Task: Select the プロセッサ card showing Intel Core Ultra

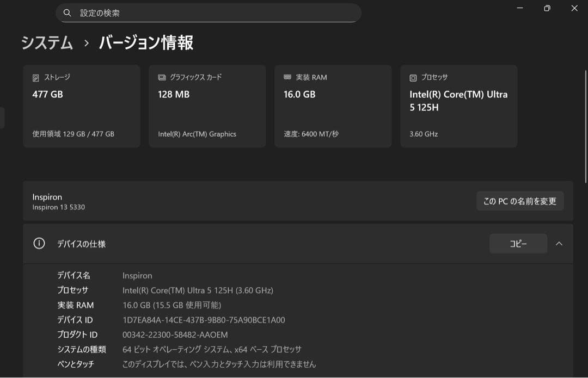Action: click(x=458, y=106)
